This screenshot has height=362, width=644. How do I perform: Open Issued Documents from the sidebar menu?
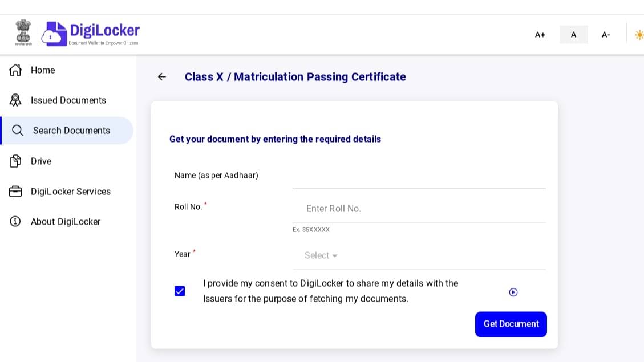tap(68, 100)
